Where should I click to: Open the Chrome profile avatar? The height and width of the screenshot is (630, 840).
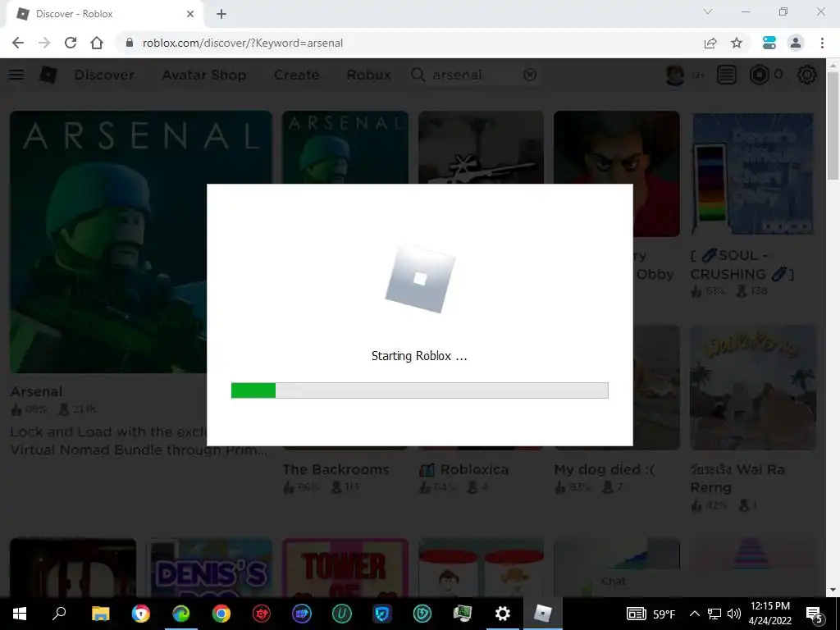click(796, 43)
